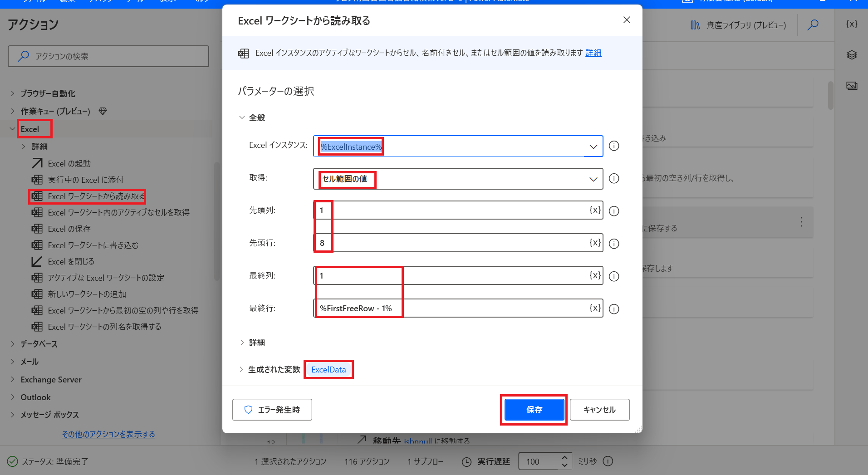Select 実行中の Excel に添付 action icon

coord(37,180)
